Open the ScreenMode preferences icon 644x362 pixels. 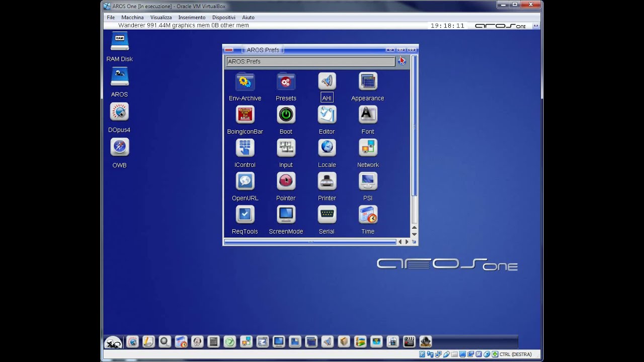tap(286, 215)
